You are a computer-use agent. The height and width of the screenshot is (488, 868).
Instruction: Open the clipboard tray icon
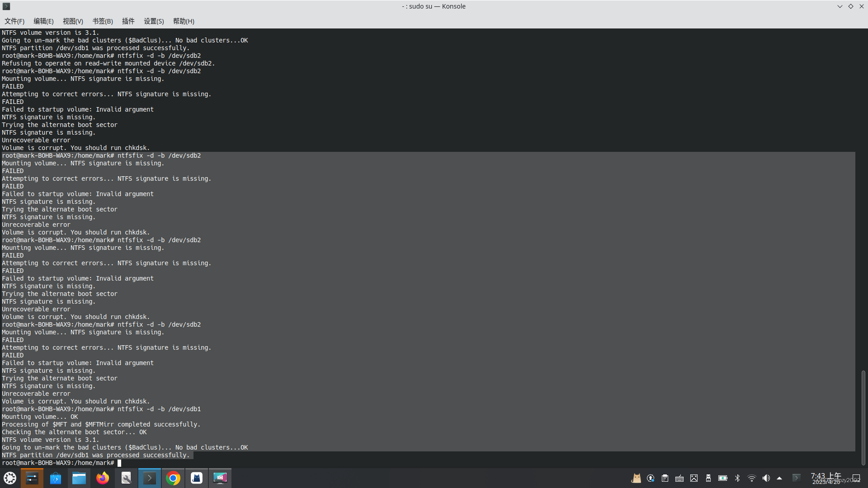click(665, 478)
